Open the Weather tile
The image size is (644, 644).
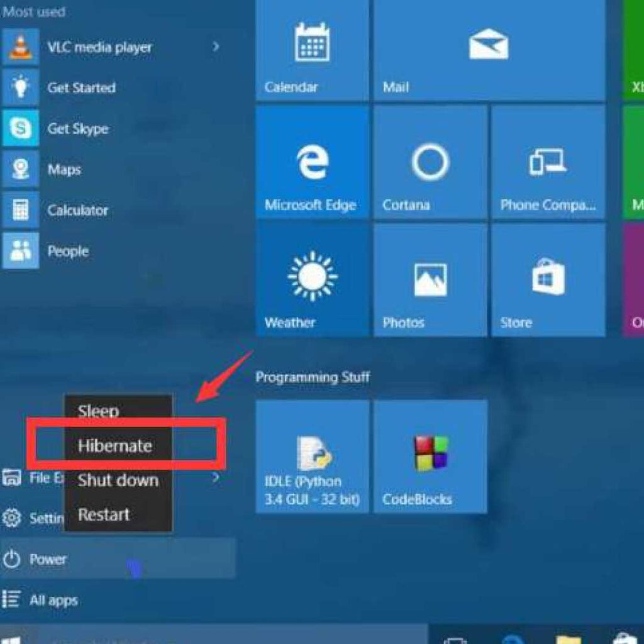click(x=312, y=280)
